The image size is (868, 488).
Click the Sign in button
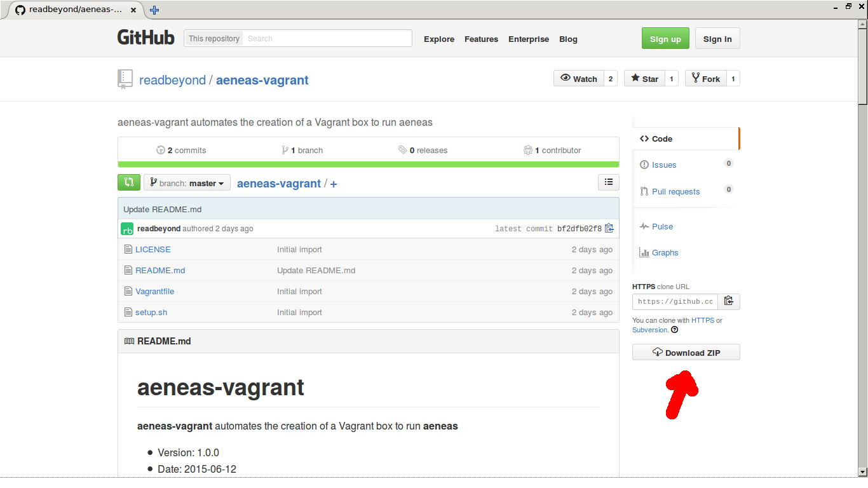717,39
